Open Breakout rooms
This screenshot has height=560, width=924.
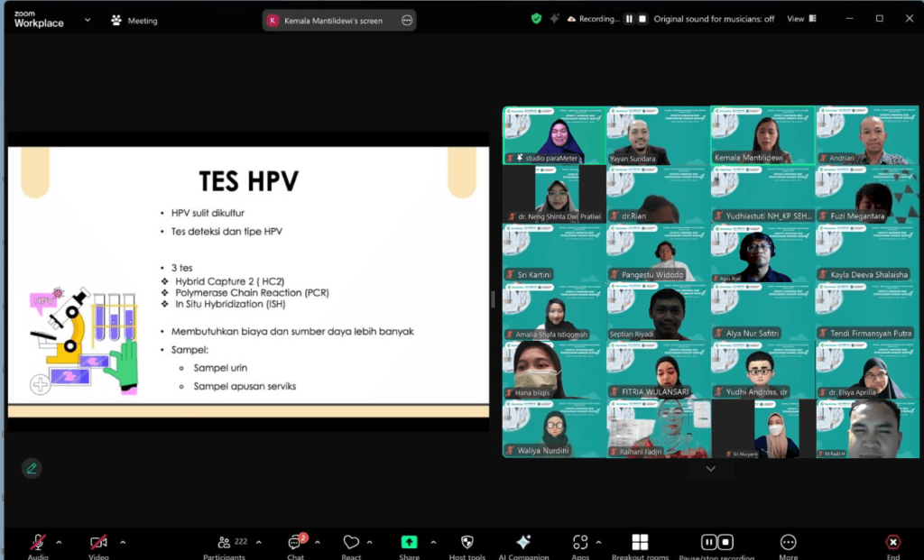[x=640, y=543]
